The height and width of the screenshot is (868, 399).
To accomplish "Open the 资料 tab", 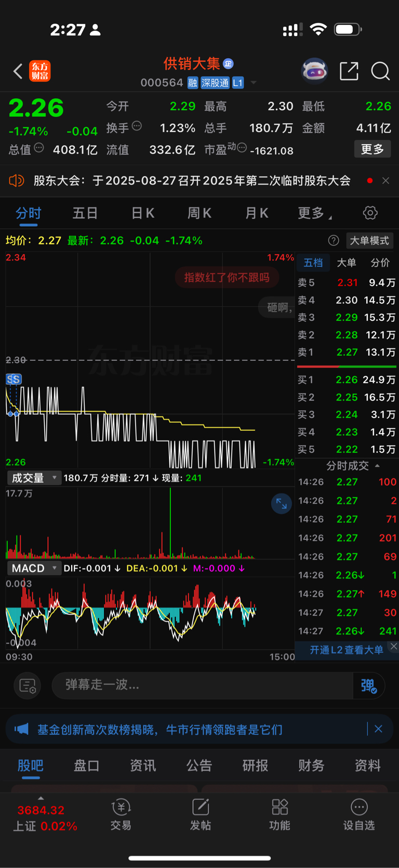I will coord(368,766).
